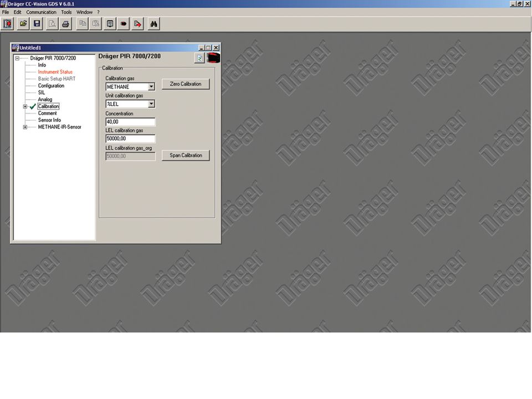The image size is (532, 399).
Task: Select Comment in the tree
Action: click(x=47, y=113)
